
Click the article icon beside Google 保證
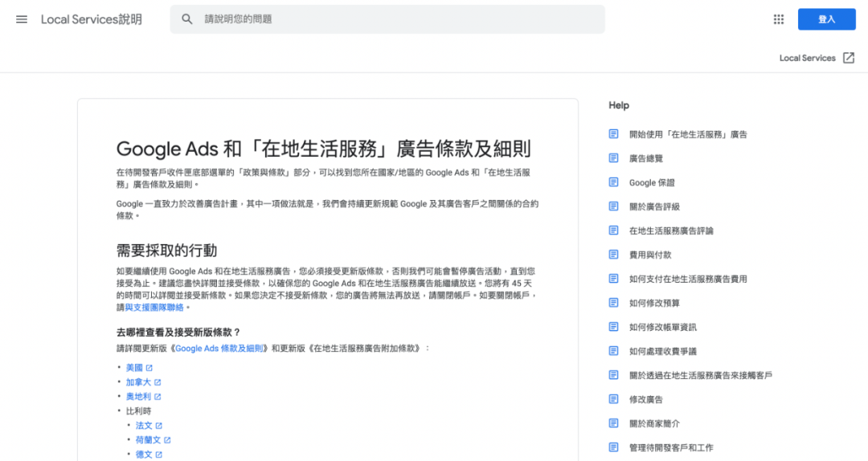614,182
